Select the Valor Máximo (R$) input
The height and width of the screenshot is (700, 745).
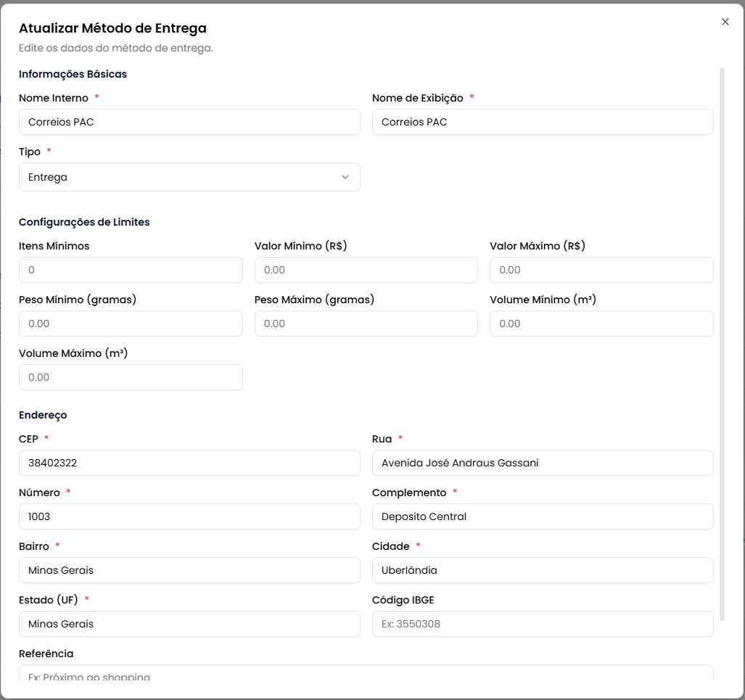[x=601, y=270]
